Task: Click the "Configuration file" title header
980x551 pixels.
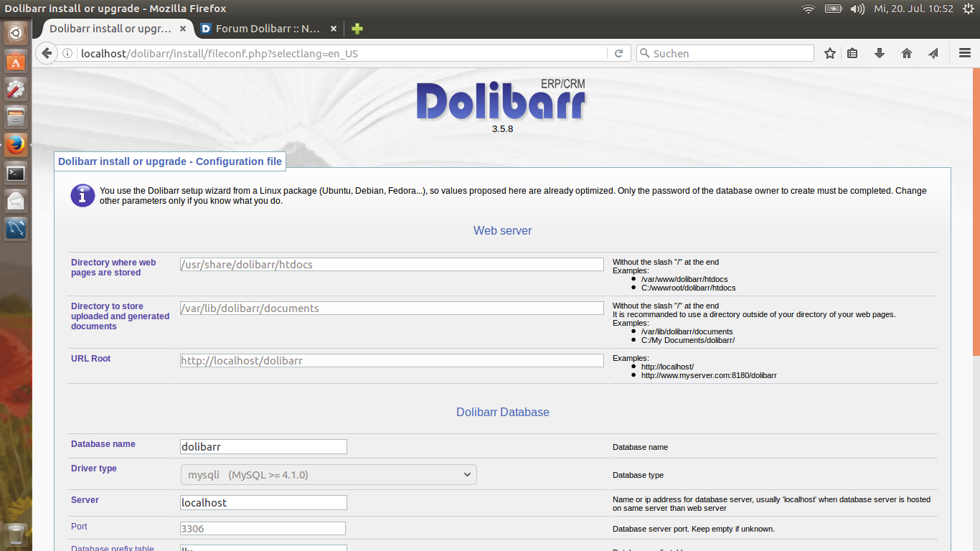Action: 170,161
